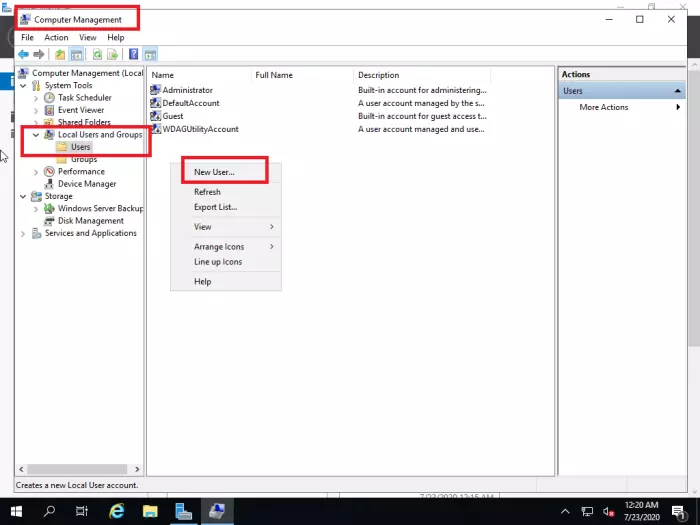This screenshot has width=700, height=525.
Task: Choose Export List... from the context menu
Action: coord(225,207)
